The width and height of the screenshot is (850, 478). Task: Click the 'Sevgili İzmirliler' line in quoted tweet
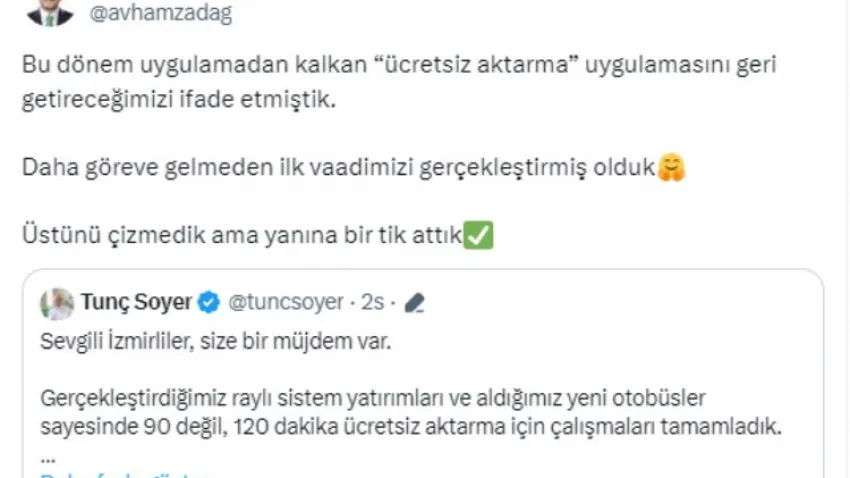pyautogui.click(x=219, y=343)
